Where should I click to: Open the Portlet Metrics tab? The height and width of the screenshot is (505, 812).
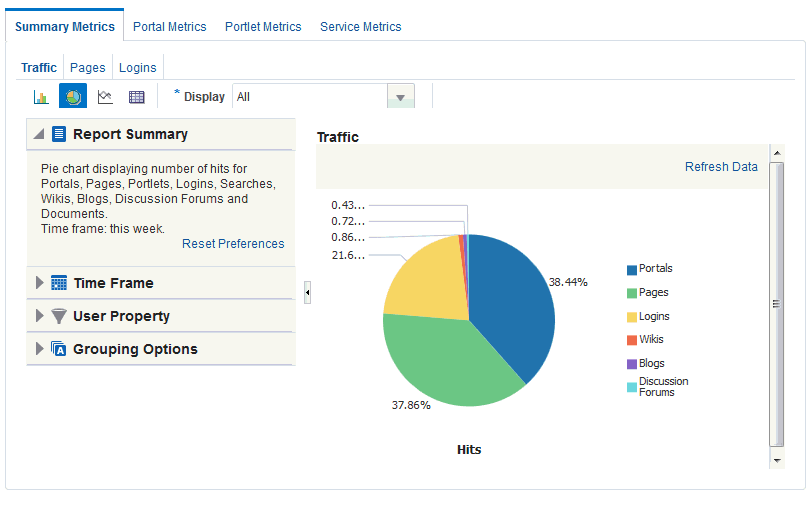tap(263, 26)
